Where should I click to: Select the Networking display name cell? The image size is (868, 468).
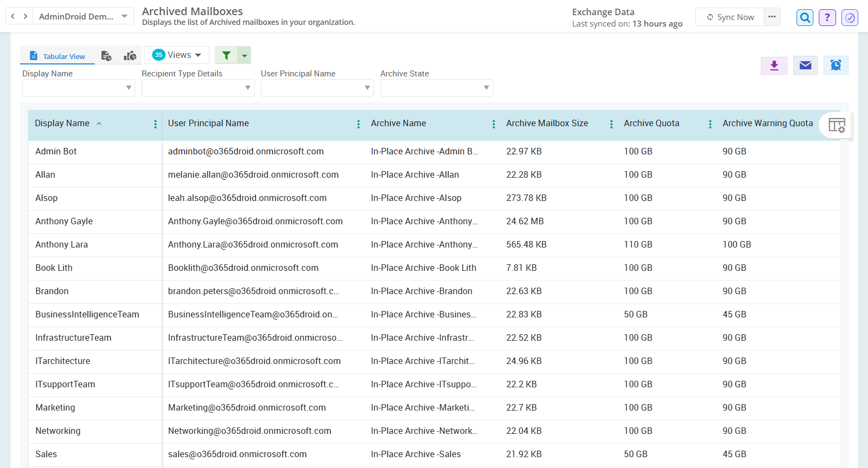click(58, 431)
